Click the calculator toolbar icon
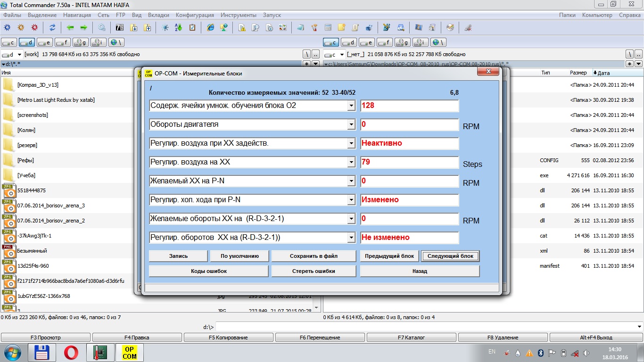This screenshot has width=644, height=362. tap(328, 27)
